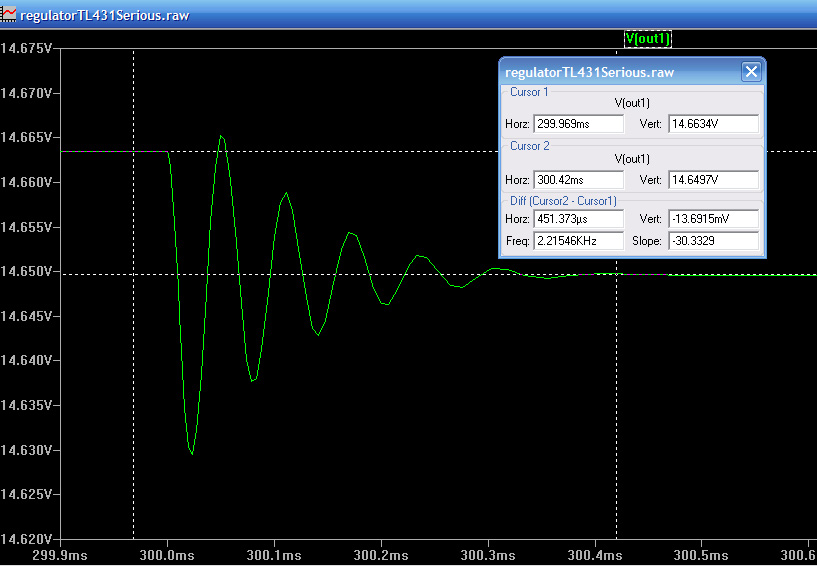Click the 300.0ms time axis label
This screenshot has height=566, width=817.
pyautogui.click(x=167, y=555)
